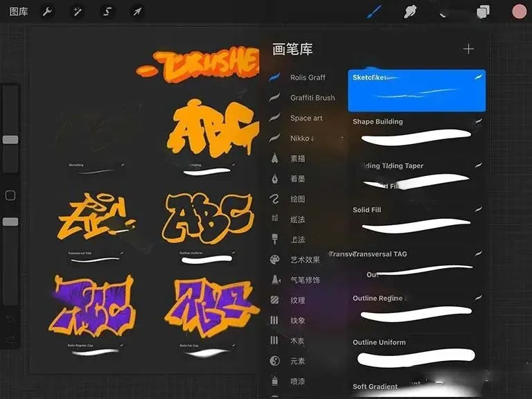Tap the redo arrow in sidebar
Screen dimensions: 532x399
pos(10,338)
